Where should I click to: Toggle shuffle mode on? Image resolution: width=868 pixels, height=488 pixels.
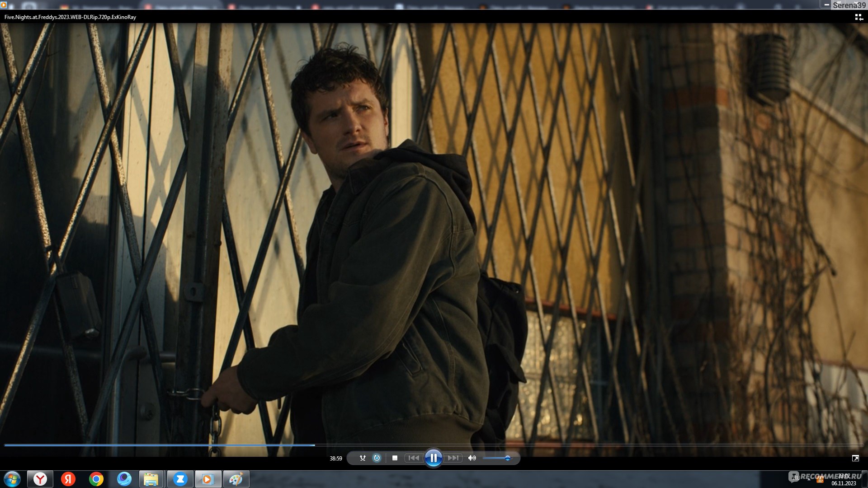[362, 458]
